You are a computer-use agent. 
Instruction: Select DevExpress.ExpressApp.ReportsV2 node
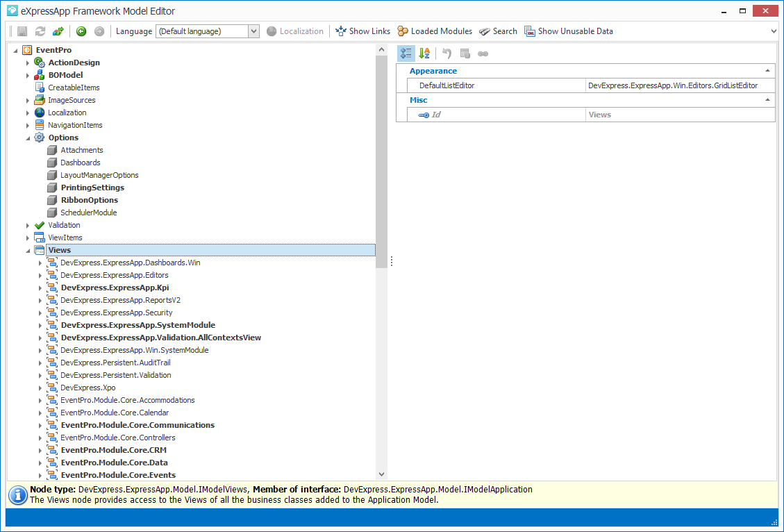[x=121, y=300]
